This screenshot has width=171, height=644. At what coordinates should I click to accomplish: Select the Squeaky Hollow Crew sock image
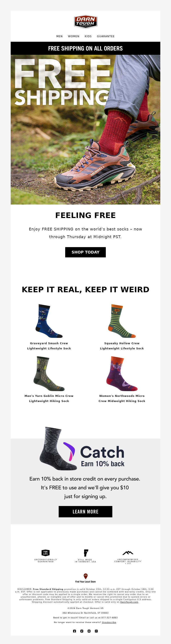pyautogui.click(x=122, y=321)
